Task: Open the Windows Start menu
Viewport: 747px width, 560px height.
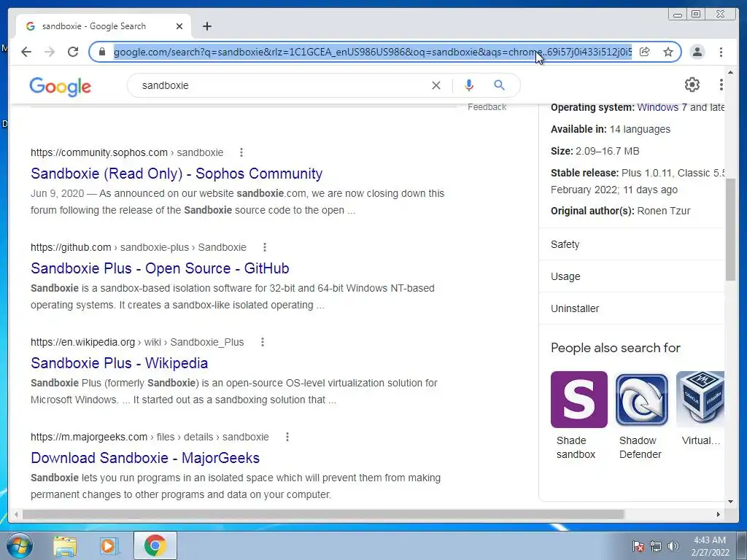Action: point(19,545)
